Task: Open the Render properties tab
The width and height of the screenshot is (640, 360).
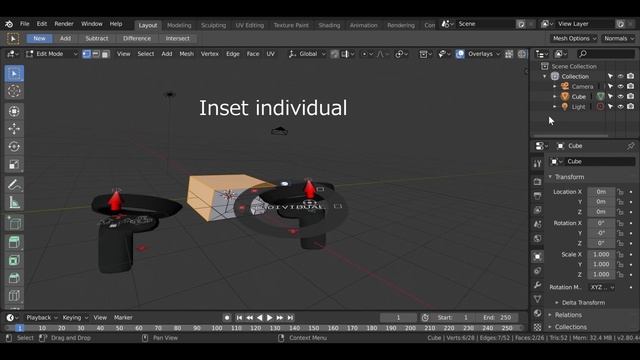Action: point(538,182)
